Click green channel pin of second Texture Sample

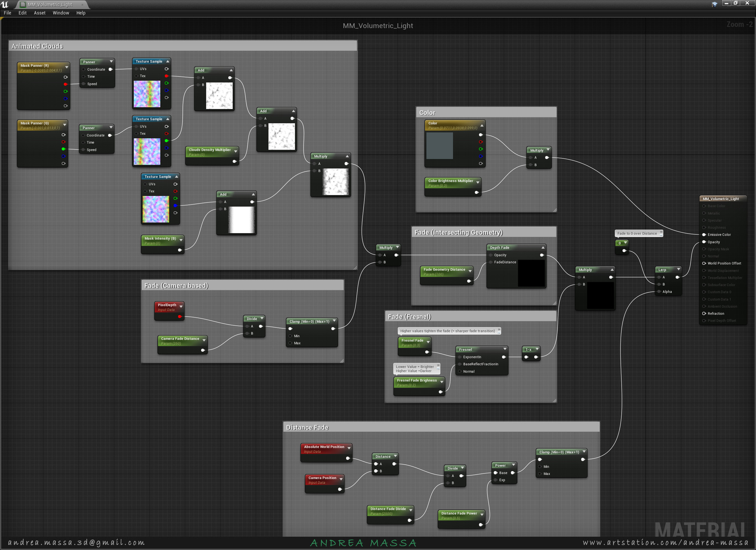click(x=167, y=141)
